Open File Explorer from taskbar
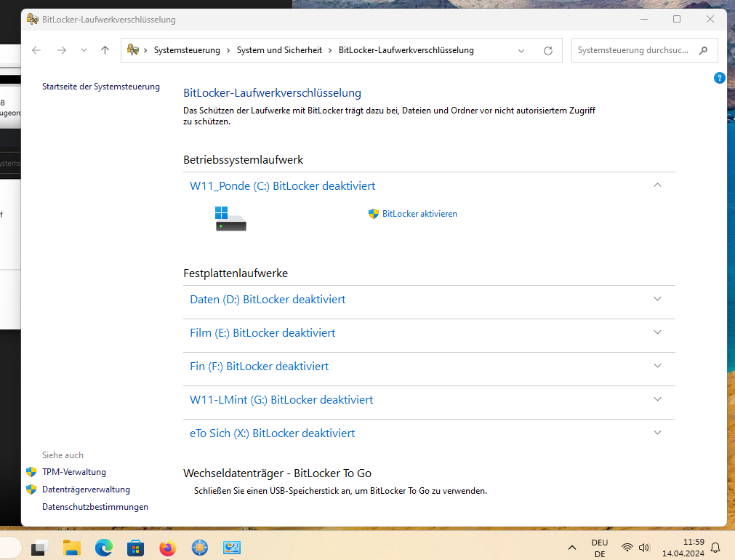This screenshot has height=560, width=735. coord(72,548)
